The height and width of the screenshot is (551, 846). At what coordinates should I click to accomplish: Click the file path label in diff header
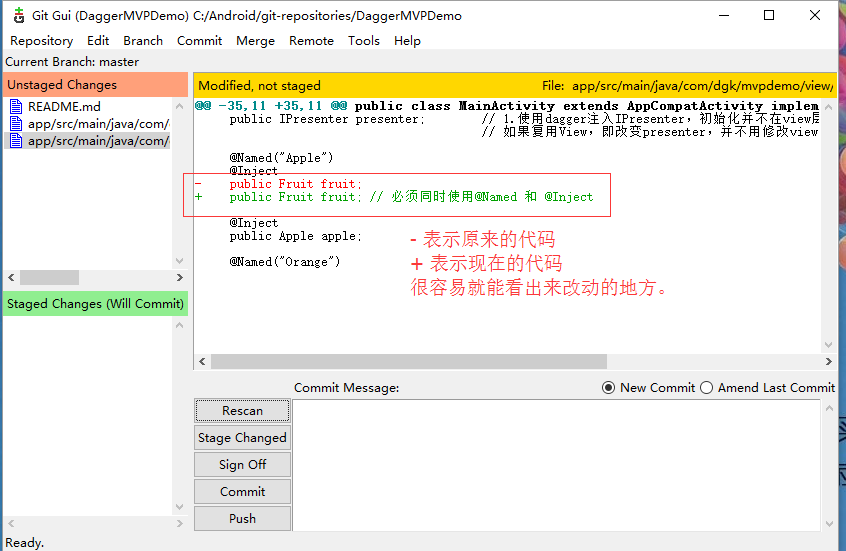(x=688, y=86)
